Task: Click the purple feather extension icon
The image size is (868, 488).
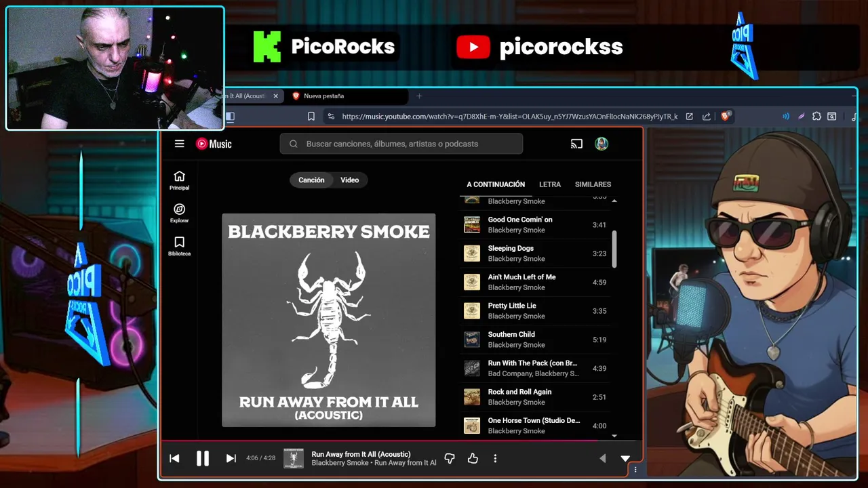Action: 801,117
